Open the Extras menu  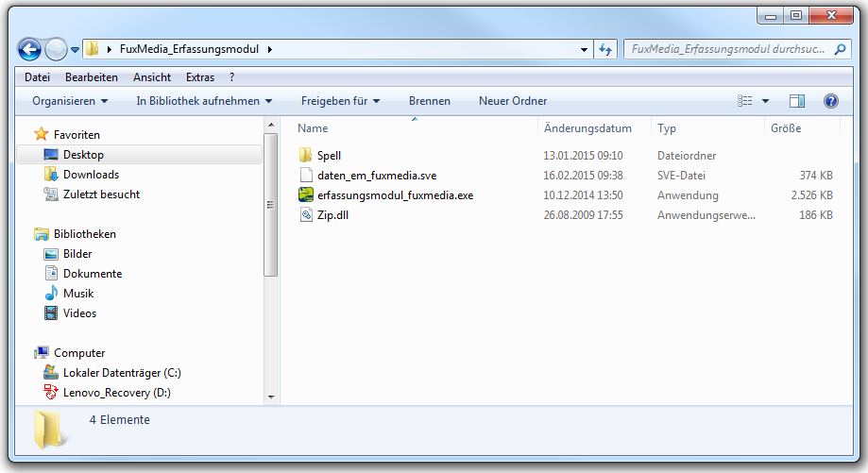[x=200, y=77]
